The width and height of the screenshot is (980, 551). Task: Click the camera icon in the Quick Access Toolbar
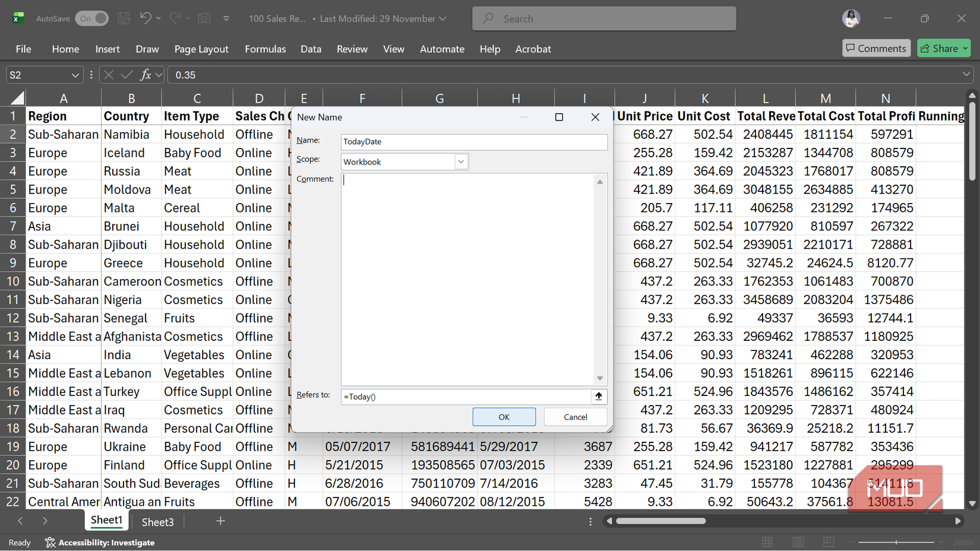204,18
